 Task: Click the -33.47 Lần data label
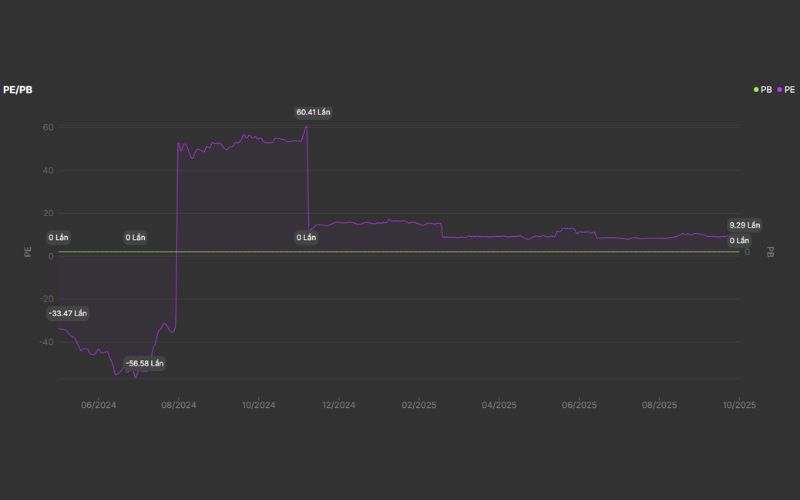(68, 313)
